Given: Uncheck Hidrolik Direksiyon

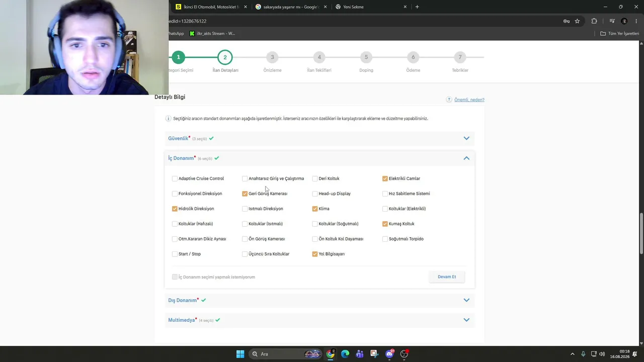Looking at the screenshot, I should point(175,209).
